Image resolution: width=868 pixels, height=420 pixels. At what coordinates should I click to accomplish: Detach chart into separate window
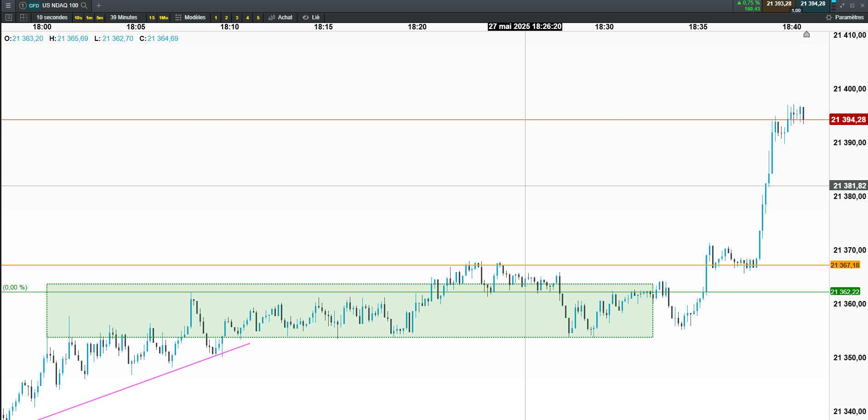click(852, 6)
